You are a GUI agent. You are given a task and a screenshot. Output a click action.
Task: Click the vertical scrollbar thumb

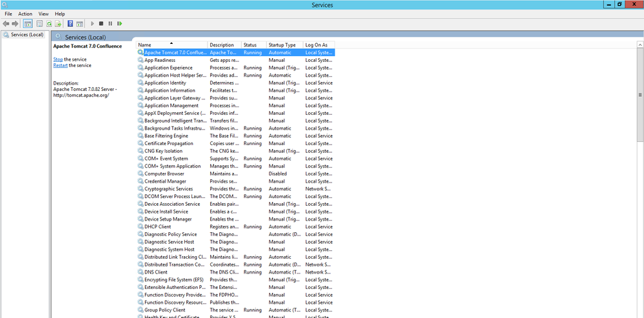point(640,94)
